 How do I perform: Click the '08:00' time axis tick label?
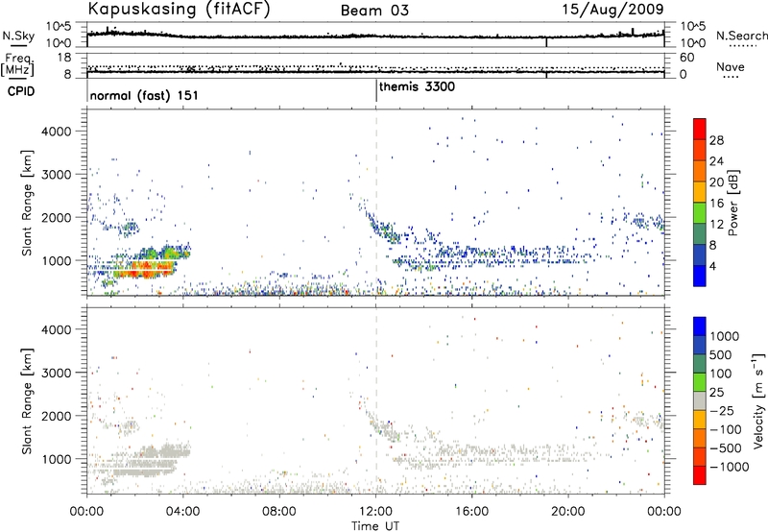pyautogui.click(x=279, y=512)
